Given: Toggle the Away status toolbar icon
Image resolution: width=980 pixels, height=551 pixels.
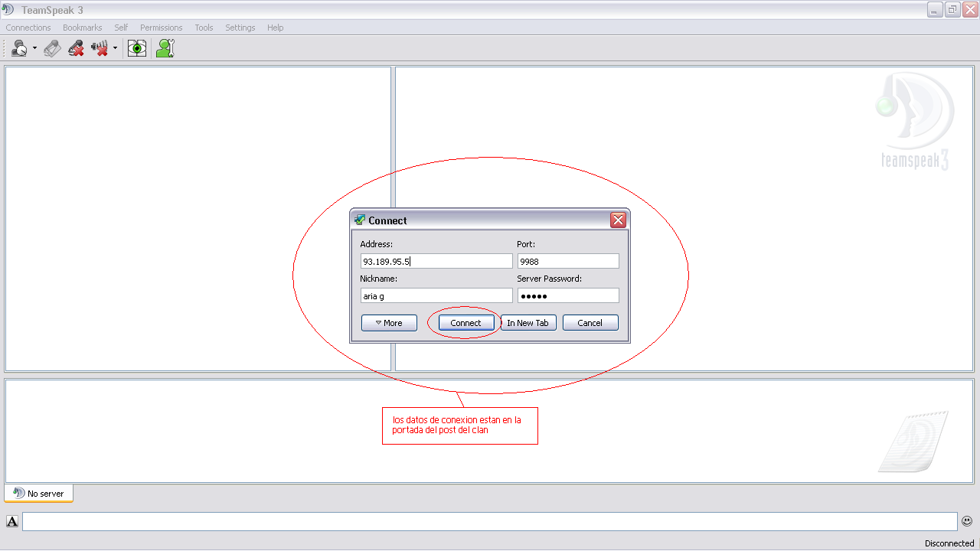Looking at the screenshot, I should (19, 48).
